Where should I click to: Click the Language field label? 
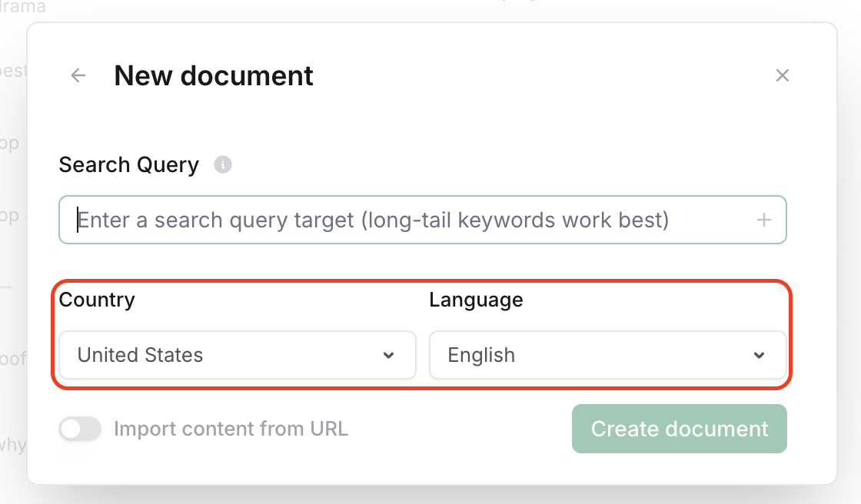coord(476,300)
